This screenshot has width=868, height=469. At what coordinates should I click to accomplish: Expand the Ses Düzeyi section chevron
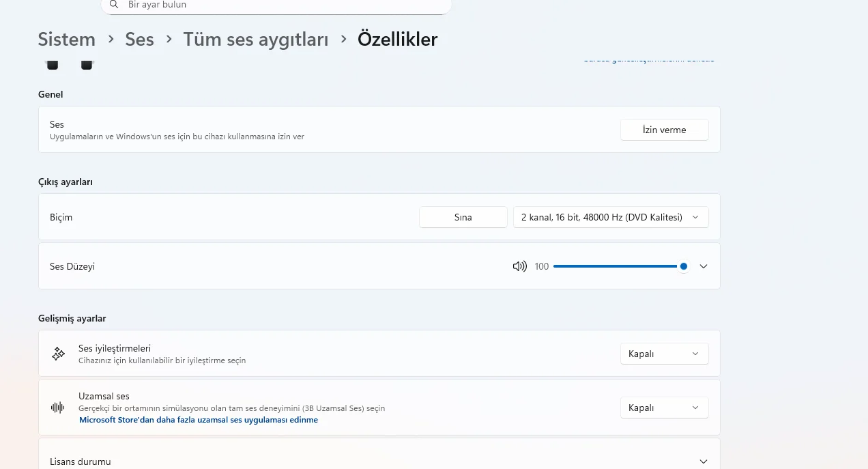click(704, 266)
